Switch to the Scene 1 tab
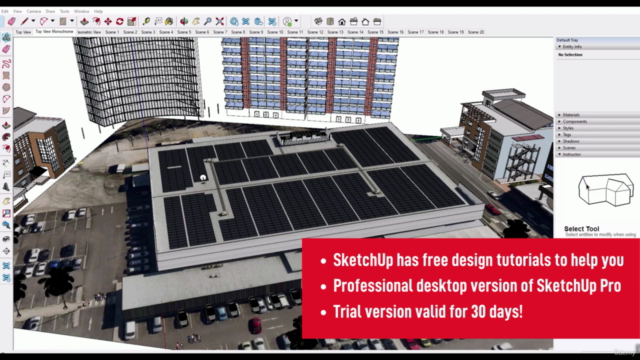640x360 pixels. (x=112, y=32)
